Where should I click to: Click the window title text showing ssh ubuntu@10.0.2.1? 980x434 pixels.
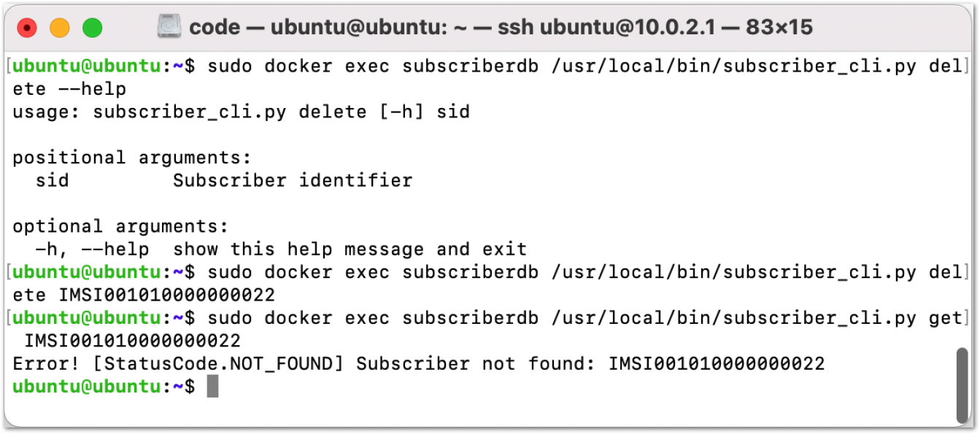point(501,28)
